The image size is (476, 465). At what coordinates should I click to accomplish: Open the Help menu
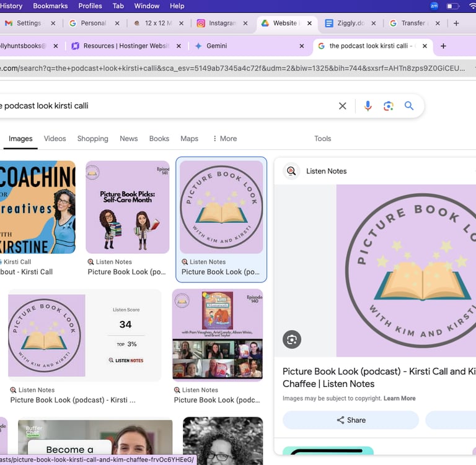[x=177, y=6]
